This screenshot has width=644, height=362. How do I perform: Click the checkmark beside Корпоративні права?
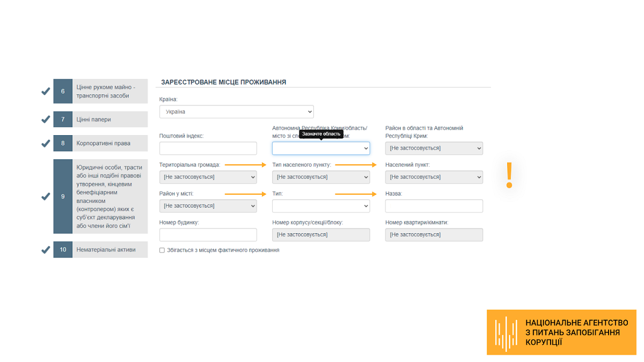46,143
